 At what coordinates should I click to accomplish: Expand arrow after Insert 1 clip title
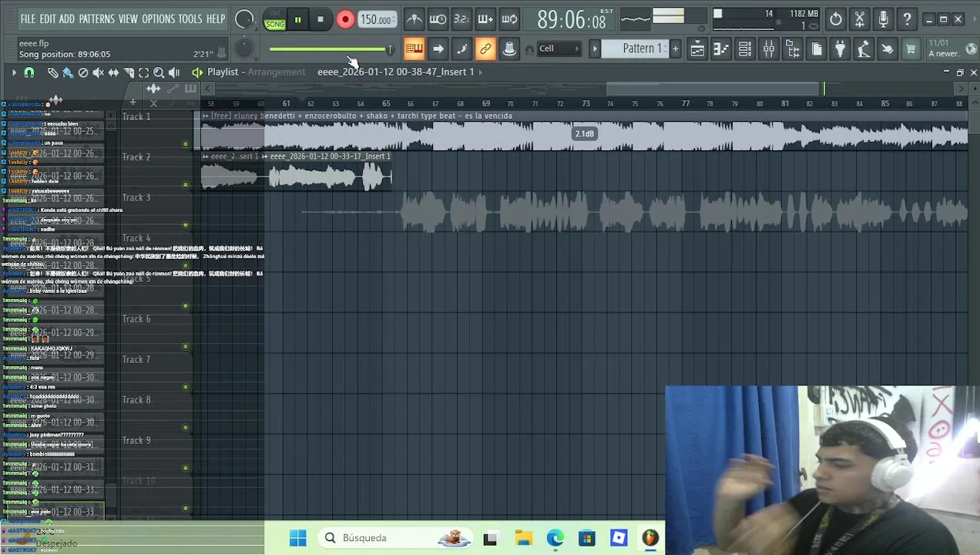pyautogui.click(x=481, y=72)
